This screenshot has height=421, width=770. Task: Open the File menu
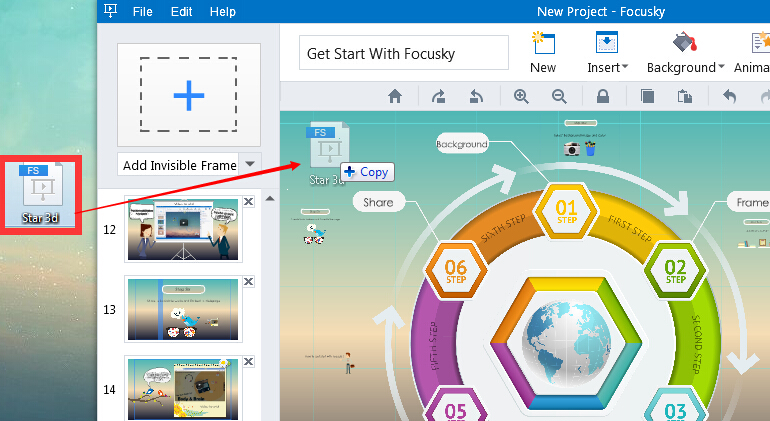[x=142, y=11]
